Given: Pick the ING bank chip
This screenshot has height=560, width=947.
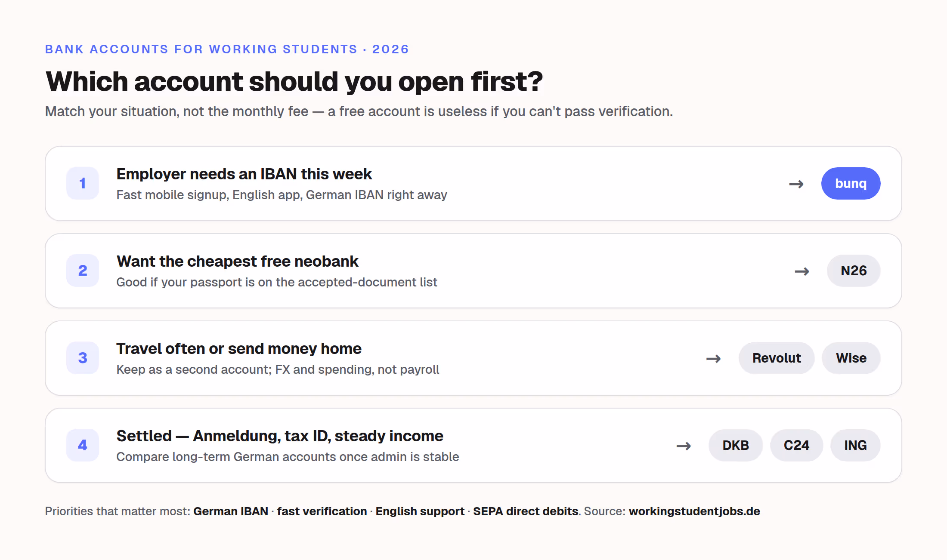Looking at the screenshot, I should click(855, 445).
